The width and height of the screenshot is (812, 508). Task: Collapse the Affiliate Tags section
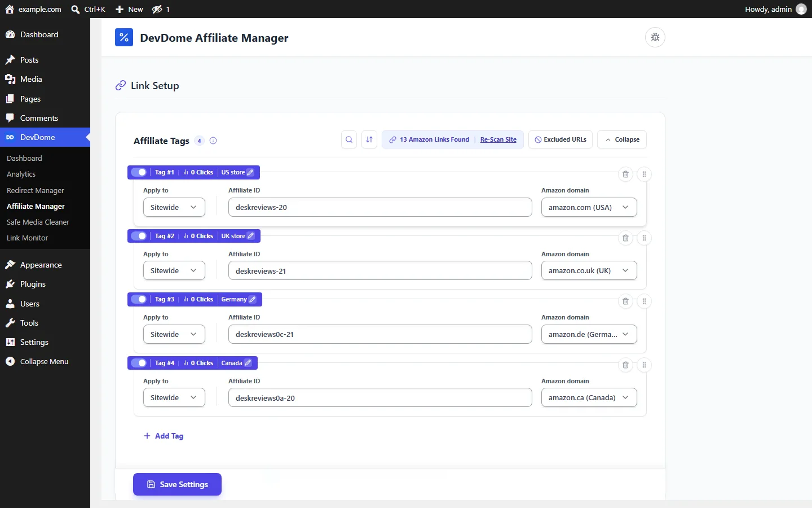tap(622, 139)
